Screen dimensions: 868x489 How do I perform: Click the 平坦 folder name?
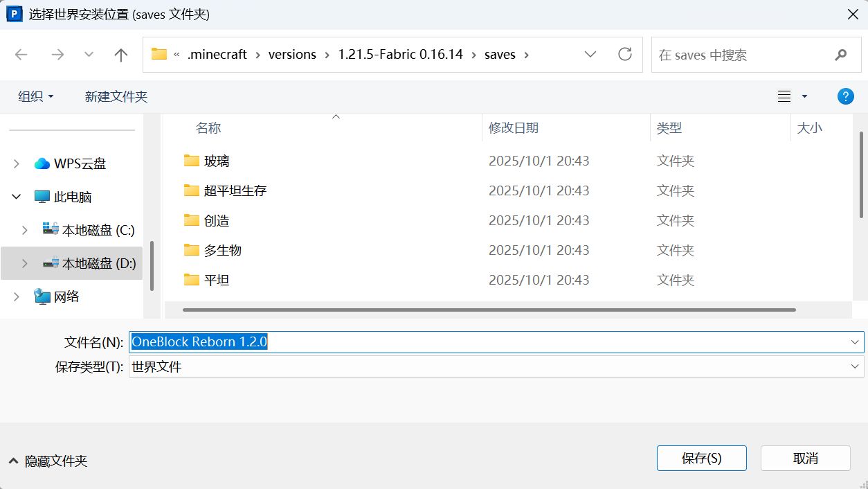click(217, 280)
